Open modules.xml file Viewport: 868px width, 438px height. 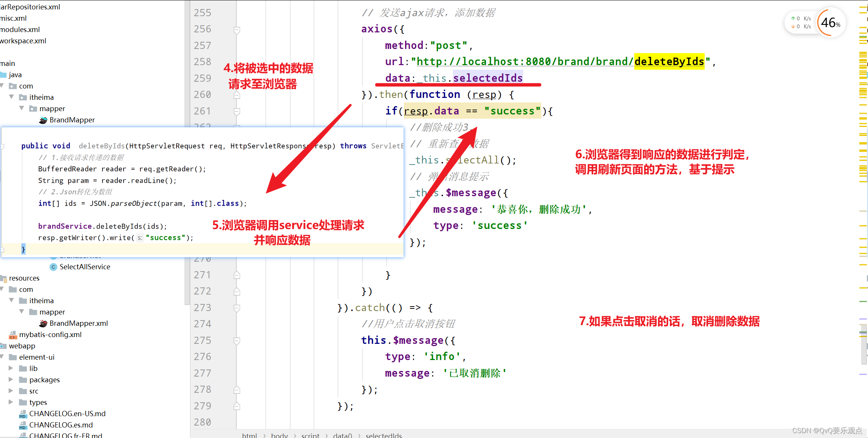point(20,29)
